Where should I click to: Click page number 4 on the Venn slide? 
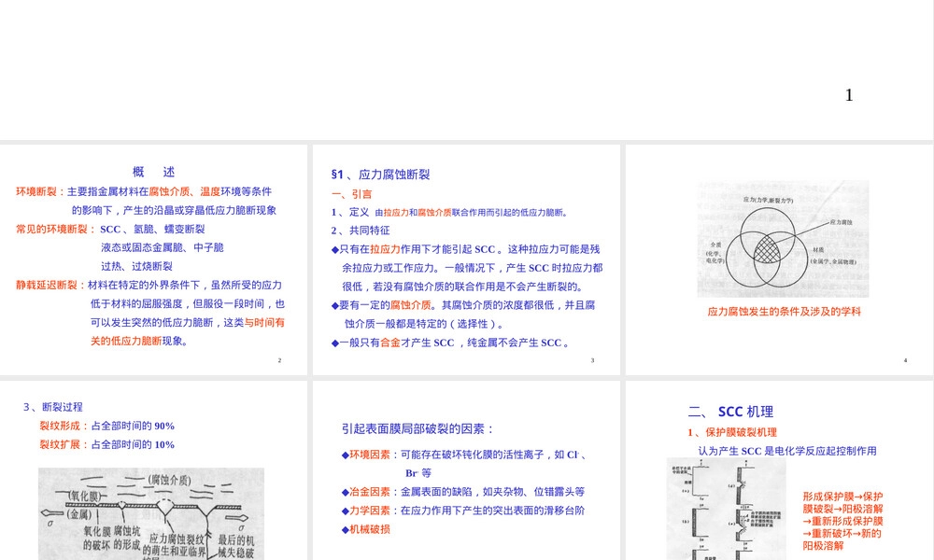click(905, 360)
